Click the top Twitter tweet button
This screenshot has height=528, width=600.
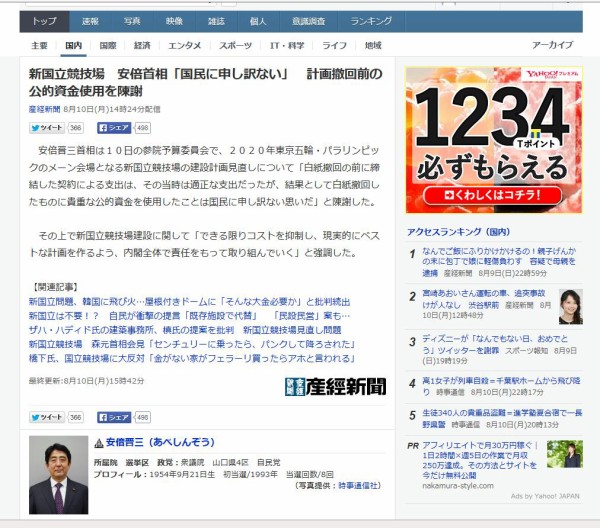pyautogui.click(x=46, y=128)
